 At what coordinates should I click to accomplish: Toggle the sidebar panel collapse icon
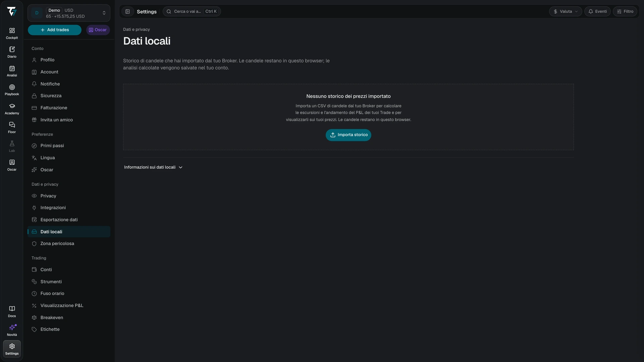(x=127, y=11)
